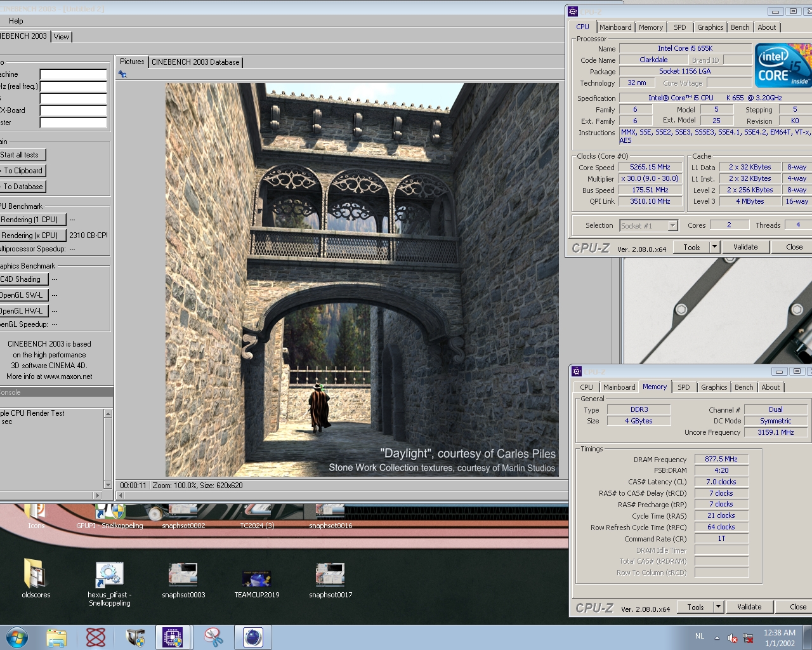This screenshot has width=812, height=650.
Task: Select the snaphsot0016 desktop icon
Action: click(331, 517)
